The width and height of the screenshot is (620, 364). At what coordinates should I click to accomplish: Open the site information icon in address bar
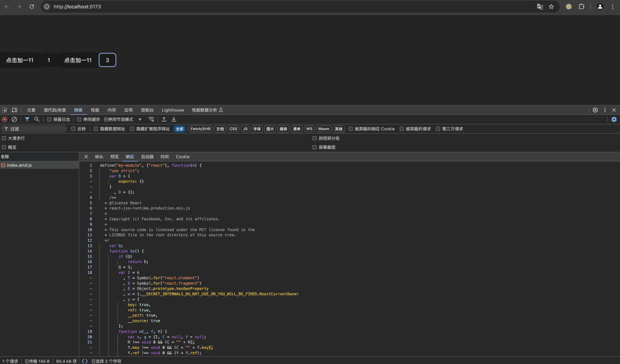(47, 7)
